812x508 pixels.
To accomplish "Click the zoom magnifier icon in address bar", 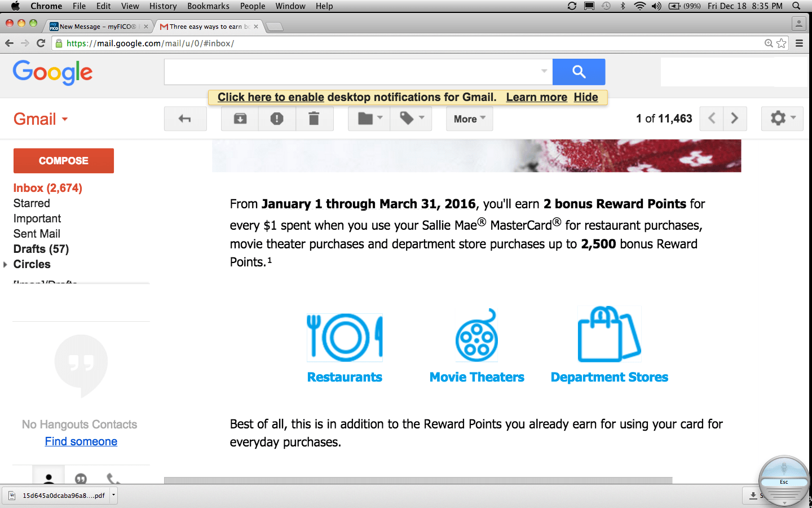I will coord(769,43).
